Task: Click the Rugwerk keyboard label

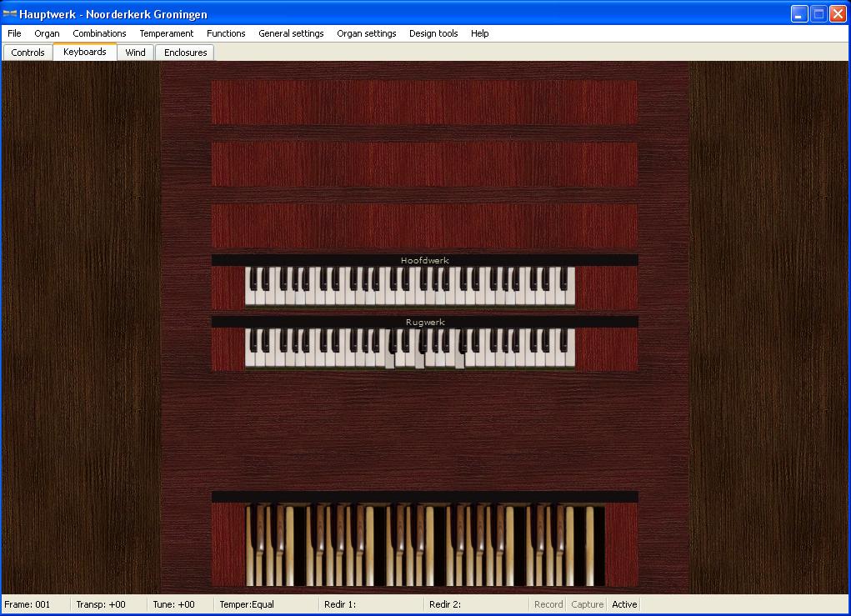Action: (x=425, y=323)
